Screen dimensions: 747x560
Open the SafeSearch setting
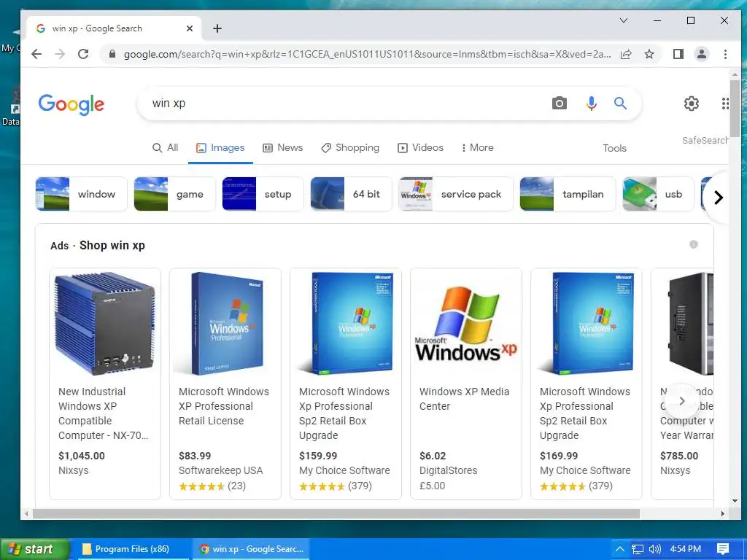coord(705,141)
